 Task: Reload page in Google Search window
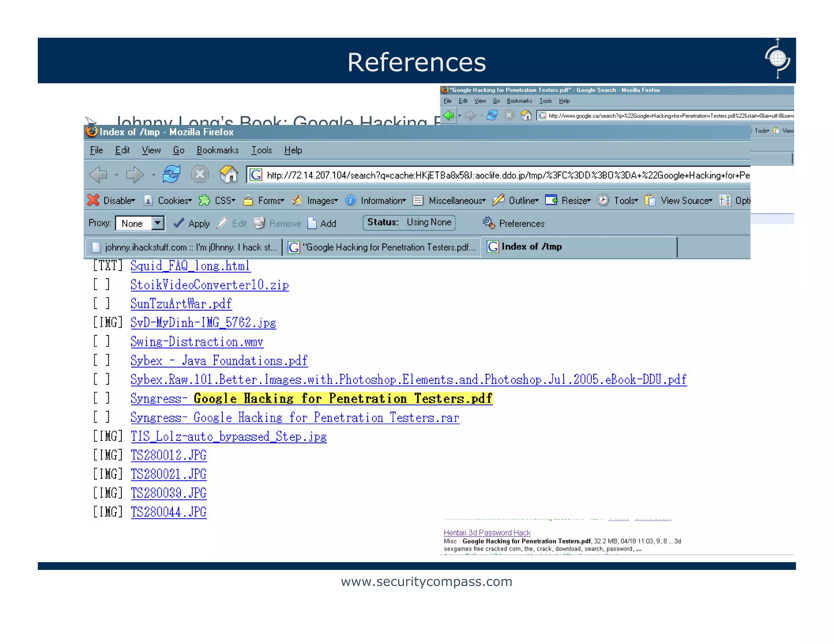point(492,116)
